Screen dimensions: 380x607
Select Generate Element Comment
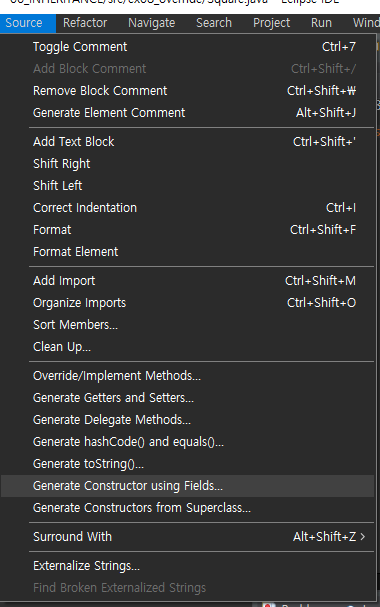[188, 113]
